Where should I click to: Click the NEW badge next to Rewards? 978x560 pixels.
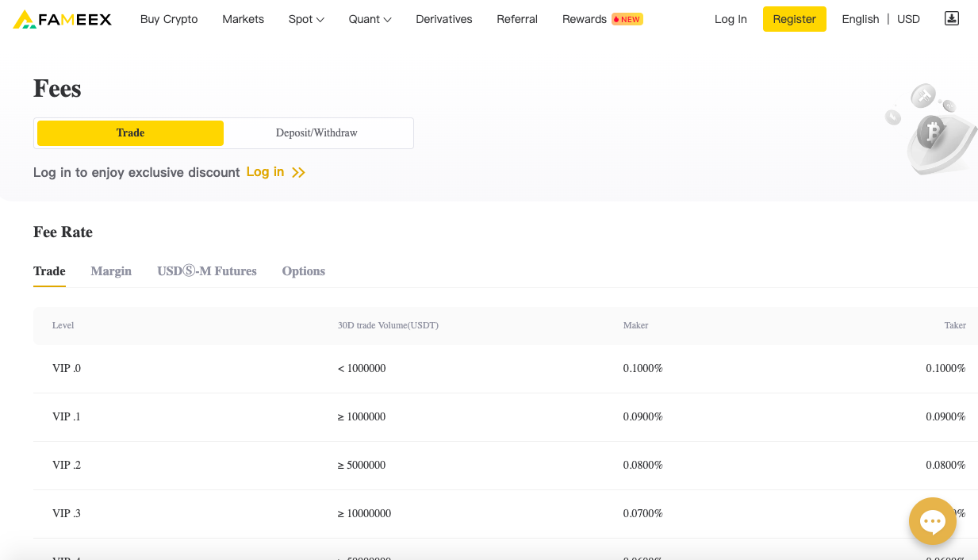click(627, 19)
